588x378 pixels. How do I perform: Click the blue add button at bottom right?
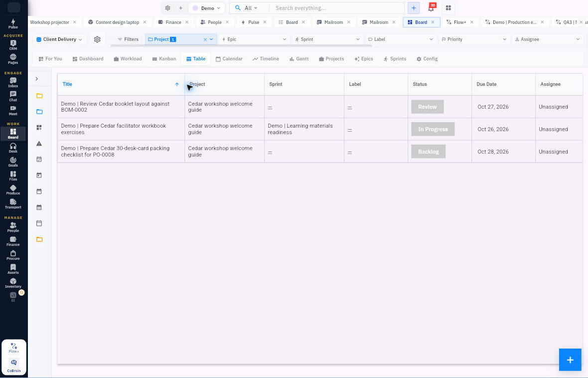(x=570, y=360)
